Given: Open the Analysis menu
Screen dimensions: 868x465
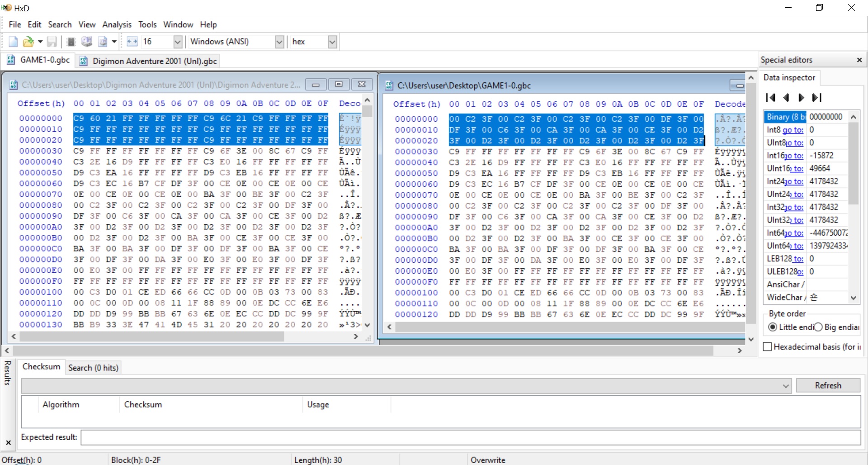Looking at the screenshot, I should [x=117, y=24].
